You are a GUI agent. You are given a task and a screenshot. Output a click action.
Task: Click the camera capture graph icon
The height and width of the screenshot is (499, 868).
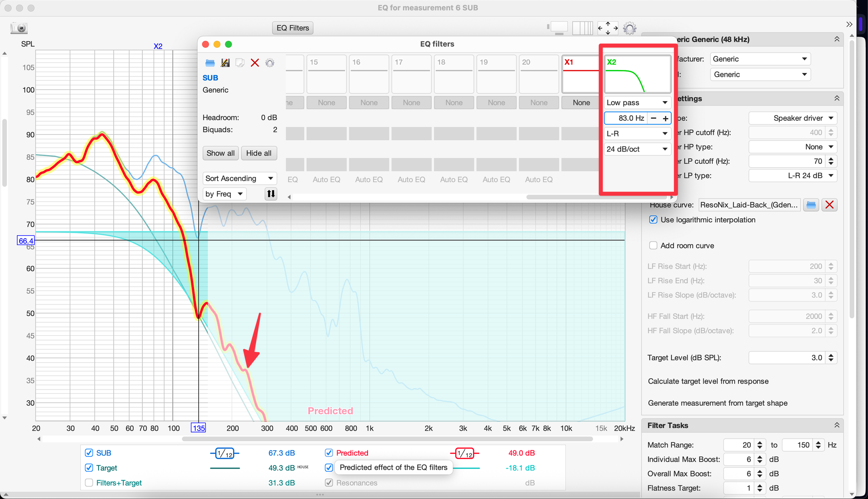19,28
